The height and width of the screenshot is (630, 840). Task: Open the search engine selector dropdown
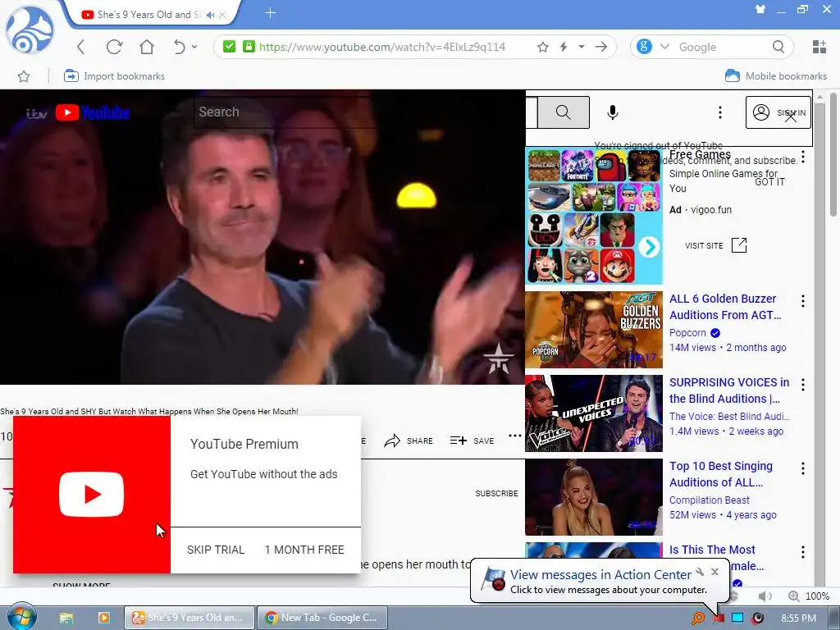coord(664,47)
